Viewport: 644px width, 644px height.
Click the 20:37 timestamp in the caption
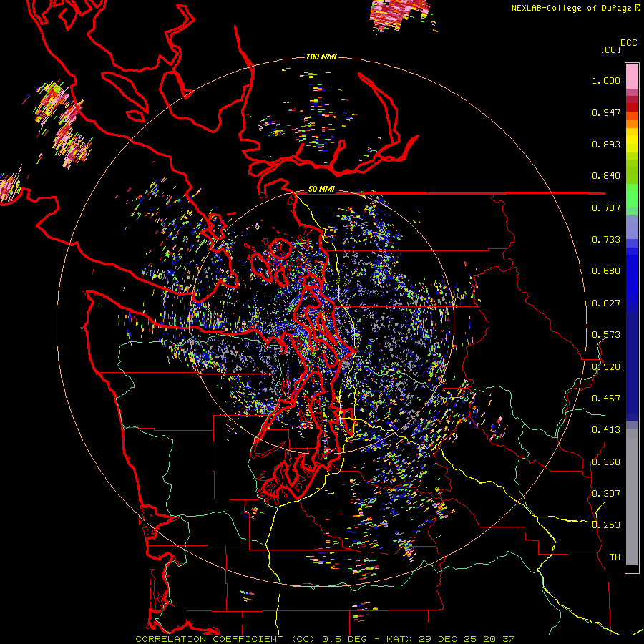click(498, 639)
